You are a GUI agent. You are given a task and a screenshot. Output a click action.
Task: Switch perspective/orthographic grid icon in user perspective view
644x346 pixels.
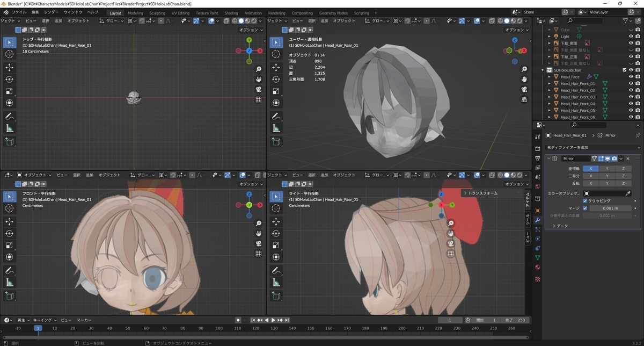(x=524, y=99)
